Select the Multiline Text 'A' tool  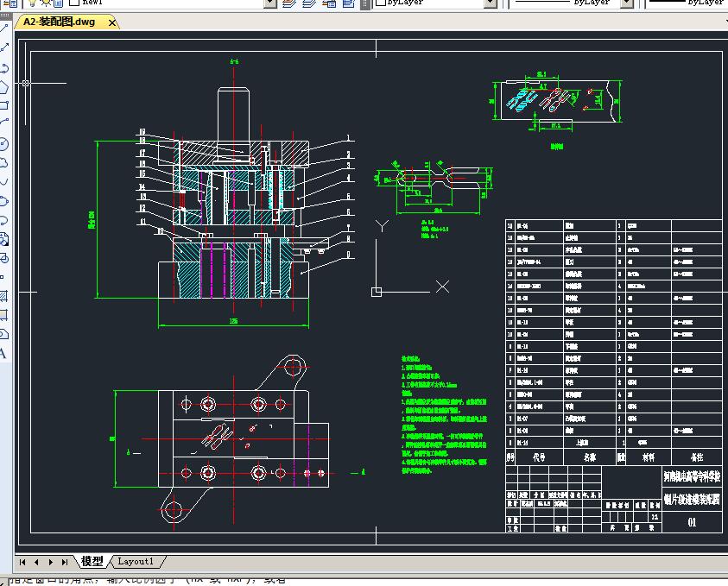pos(4,353)
